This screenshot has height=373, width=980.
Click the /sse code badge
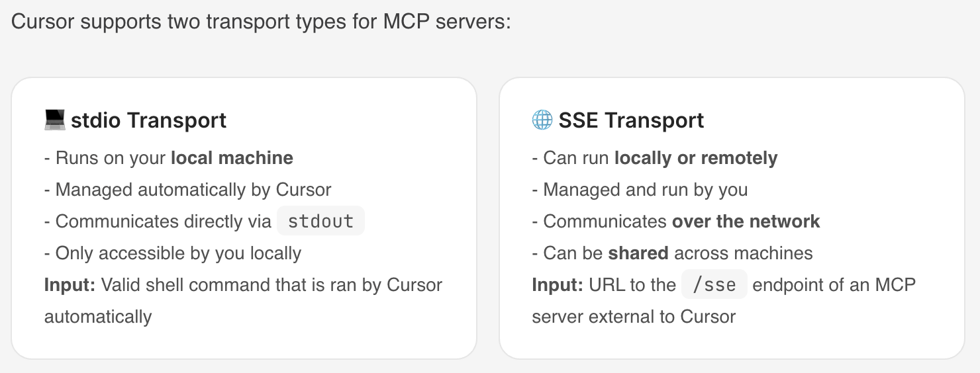click(714, 285)
